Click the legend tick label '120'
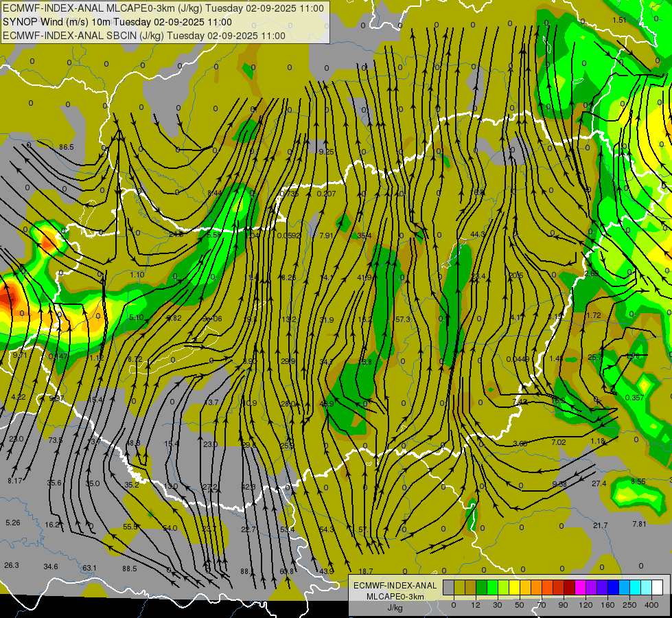 (x=586, y=605)
